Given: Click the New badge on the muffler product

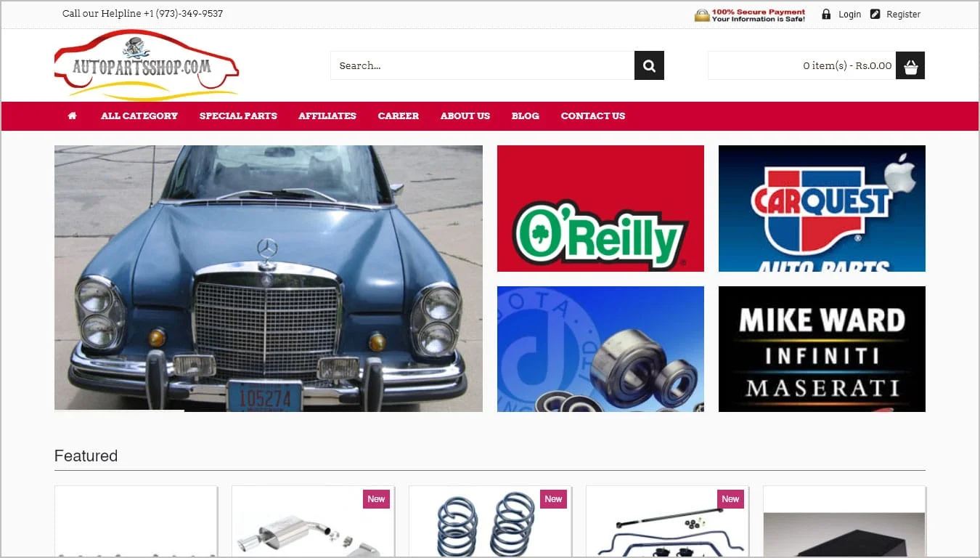Looking at the screenshot, I should point(376,498).
